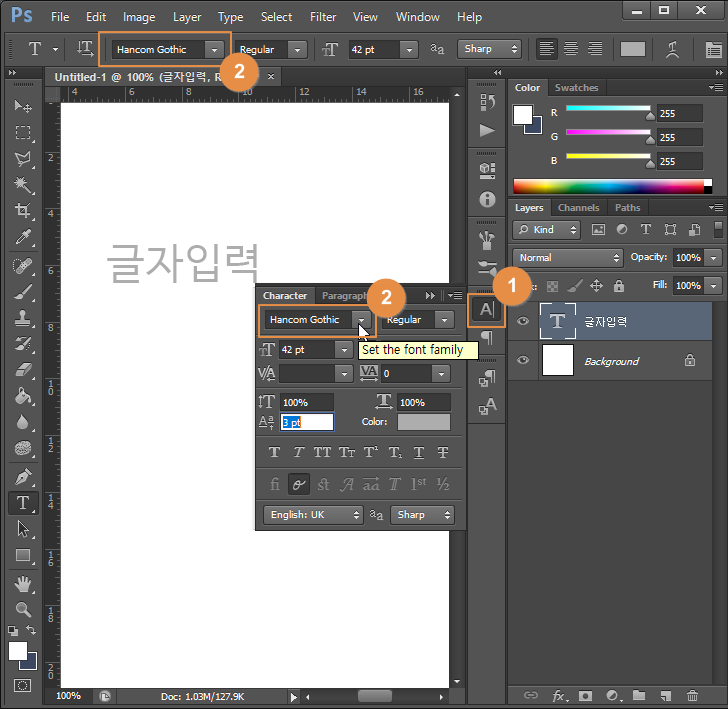This screenshot has height=709, width=728.
Task: Open Character panel font size dropdown
Action: coord(344,350)
